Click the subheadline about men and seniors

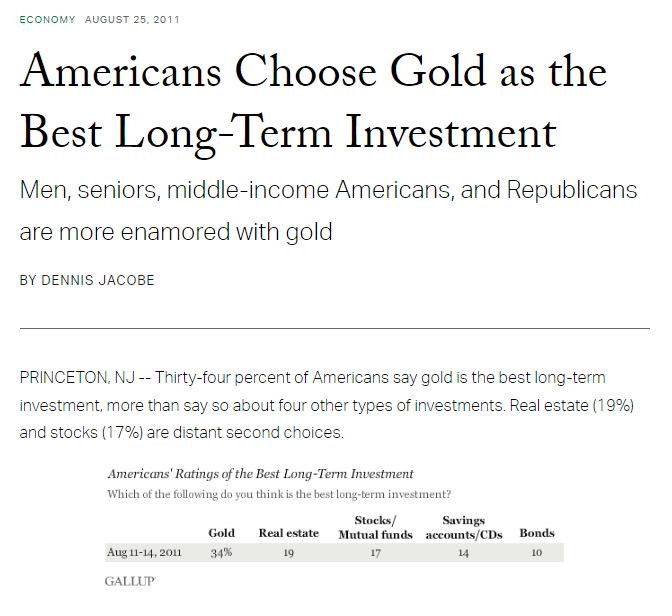[x=328, y=211]
